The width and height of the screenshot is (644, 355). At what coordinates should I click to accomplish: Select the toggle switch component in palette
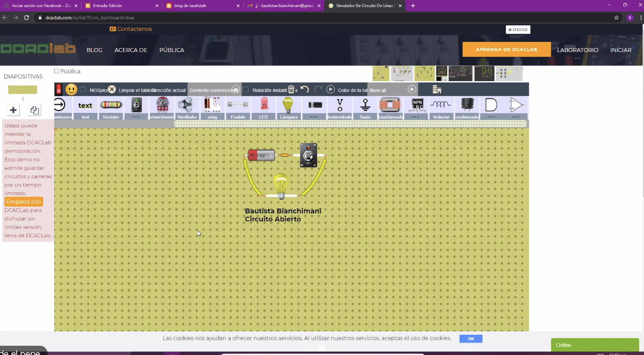pyautogui.click(x=136, y=105)
